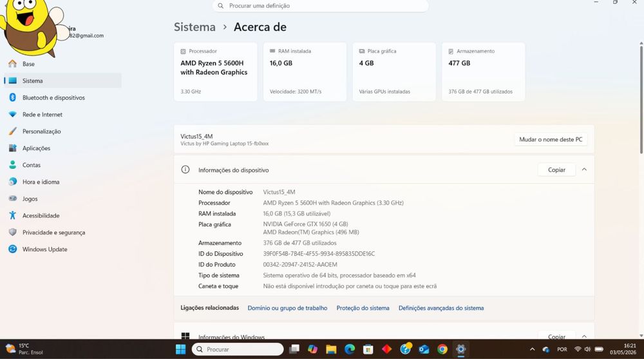Open the Get Help app on taskbar
644x359 pixels.
tap(405, 349)
